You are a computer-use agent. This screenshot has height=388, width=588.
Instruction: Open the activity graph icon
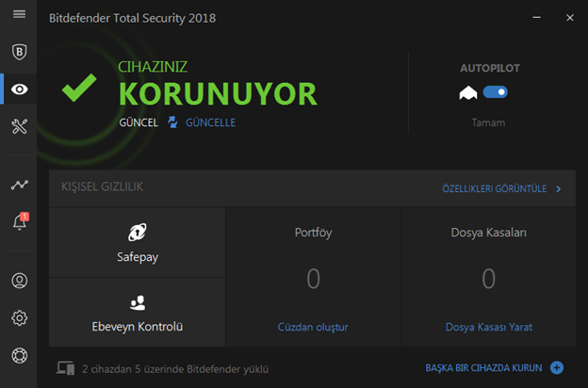[x=19, y=185]
